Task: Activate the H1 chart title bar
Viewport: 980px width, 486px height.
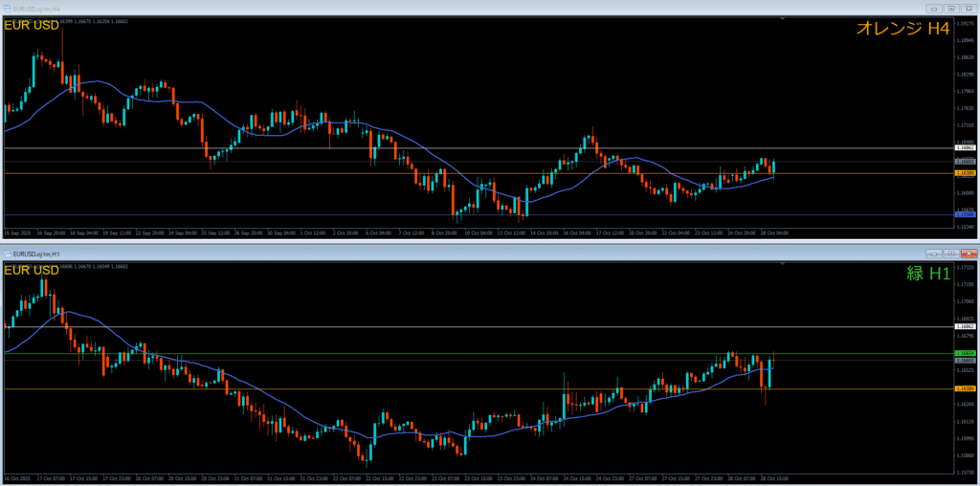Action: 479,254
